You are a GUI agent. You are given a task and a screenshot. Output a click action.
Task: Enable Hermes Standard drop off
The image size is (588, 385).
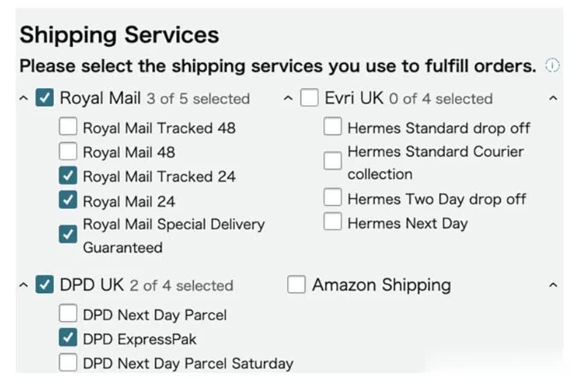click(x=333, y=126)
